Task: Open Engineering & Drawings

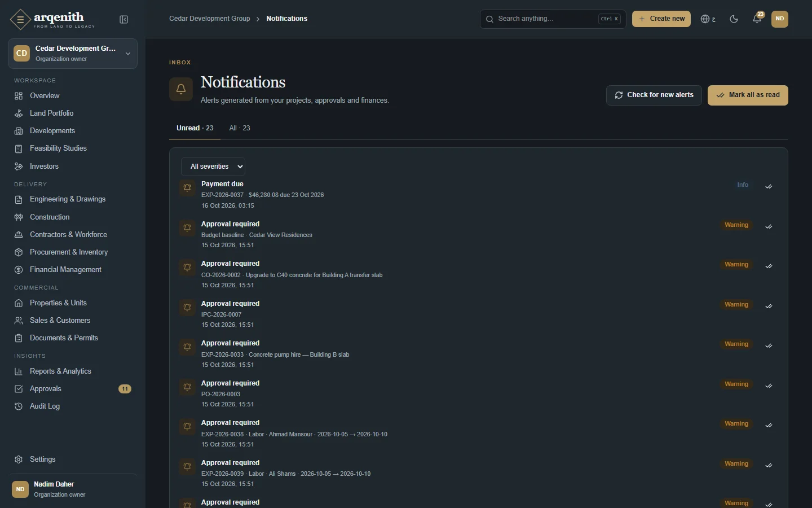Action: (73, 199)
